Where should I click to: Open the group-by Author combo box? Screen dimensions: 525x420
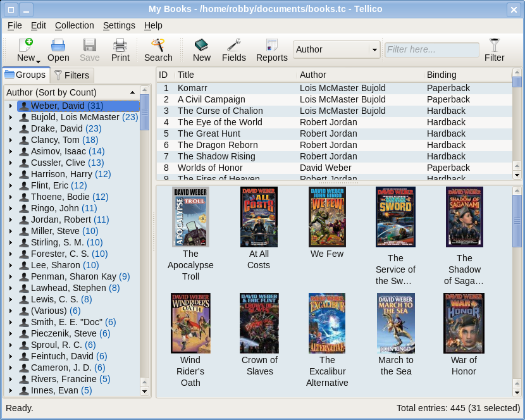tap(336, 49)
